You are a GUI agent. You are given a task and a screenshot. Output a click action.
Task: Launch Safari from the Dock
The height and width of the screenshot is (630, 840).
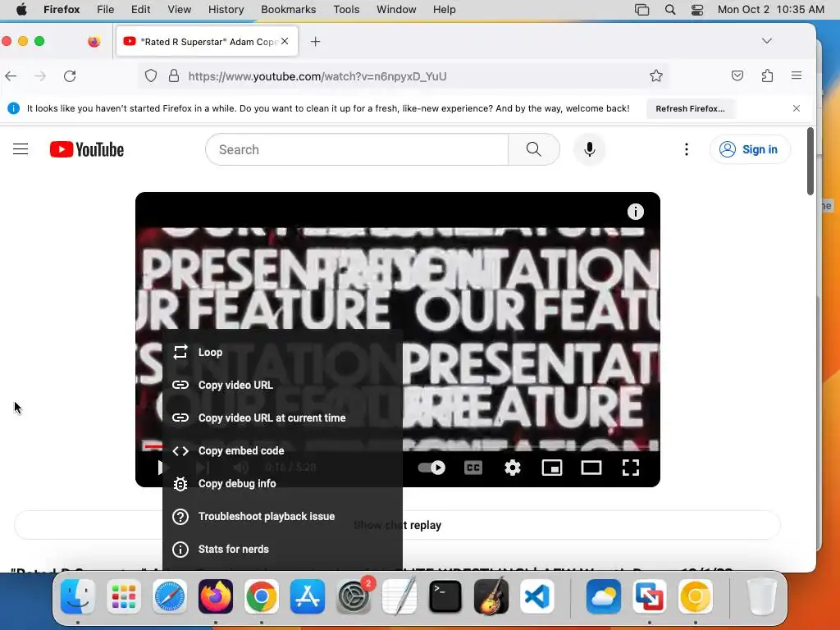170,596
